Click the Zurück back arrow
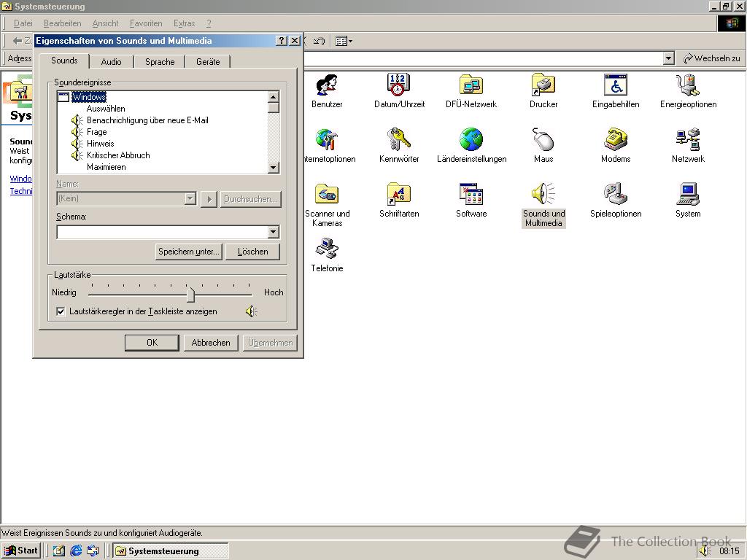This screenshot has width=747, height=560. [18, 42]
